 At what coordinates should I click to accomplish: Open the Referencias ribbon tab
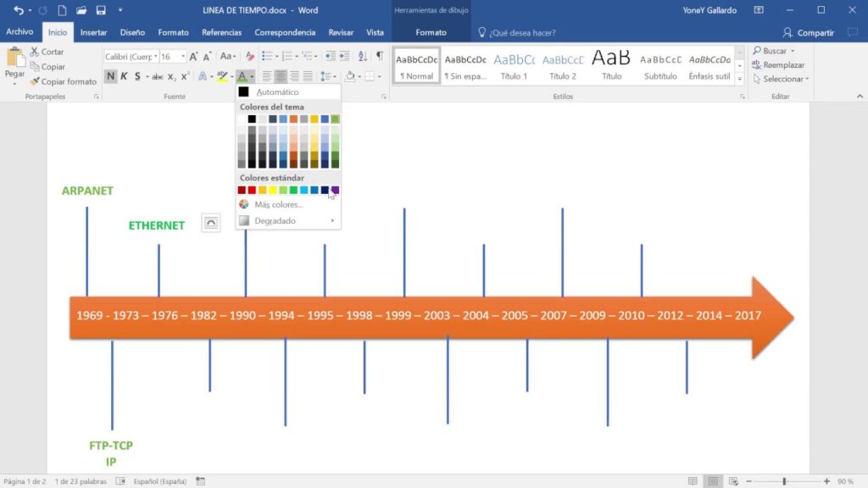(221, 32)
